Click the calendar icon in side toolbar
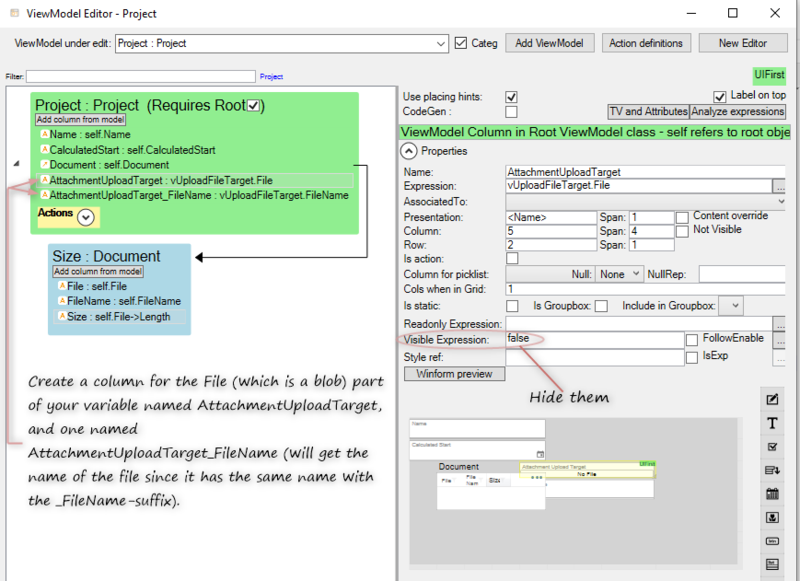This screenshot has width=800, height=581. [772, 494]
